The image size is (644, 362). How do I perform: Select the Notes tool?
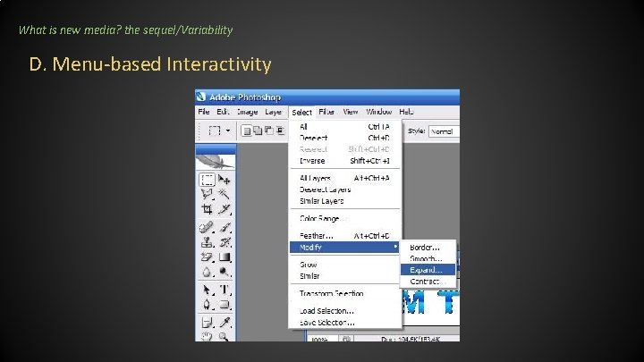click(x=207, y=323)
